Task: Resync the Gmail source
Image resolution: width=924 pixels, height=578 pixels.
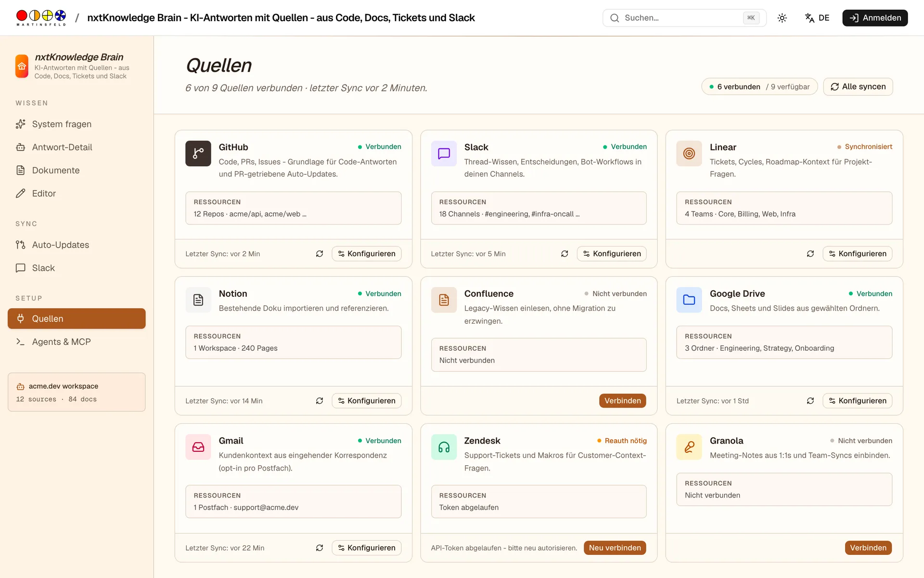Action: pos(320,548)
